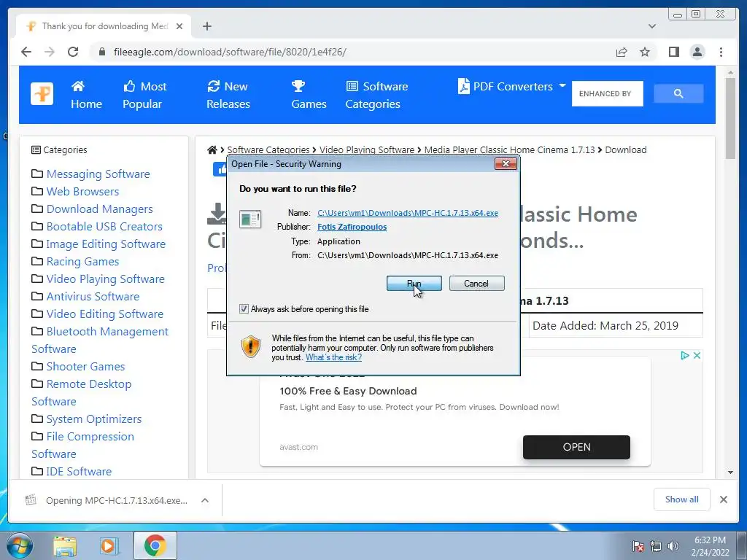Viewport: 747px width, 560px height.
Task: Bookmark this page with the star icon
Action: (645, 52)
